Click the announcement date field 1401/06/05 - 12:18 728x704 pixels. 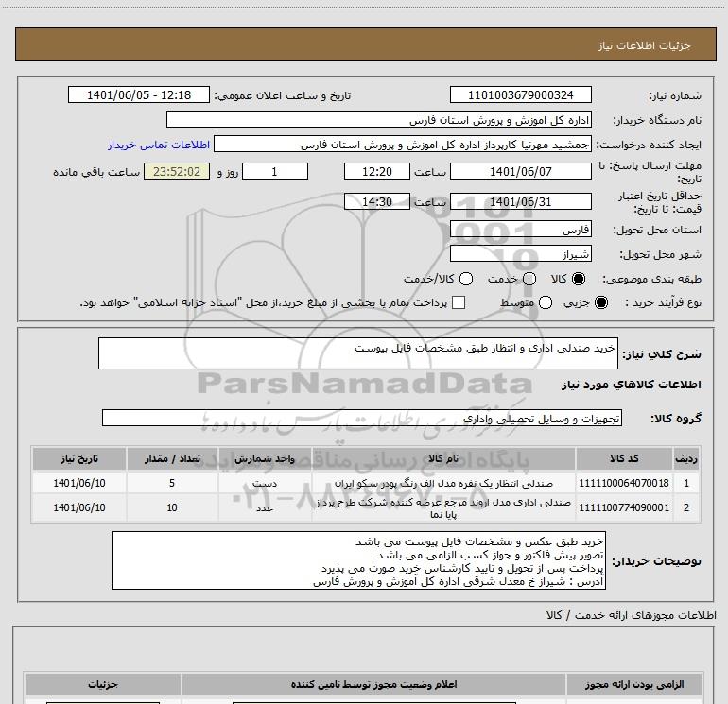(x=139, y=94)
